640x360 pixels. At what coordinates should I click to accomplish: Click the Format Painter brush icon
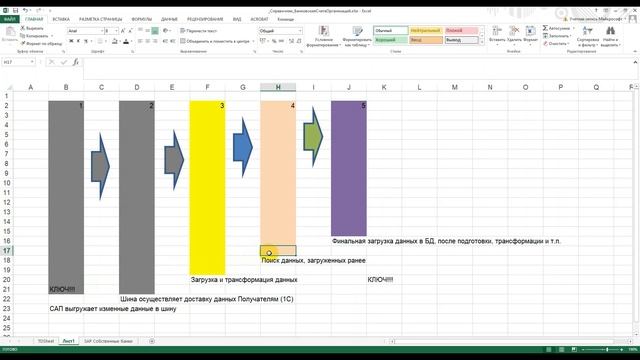pos(23,43)
